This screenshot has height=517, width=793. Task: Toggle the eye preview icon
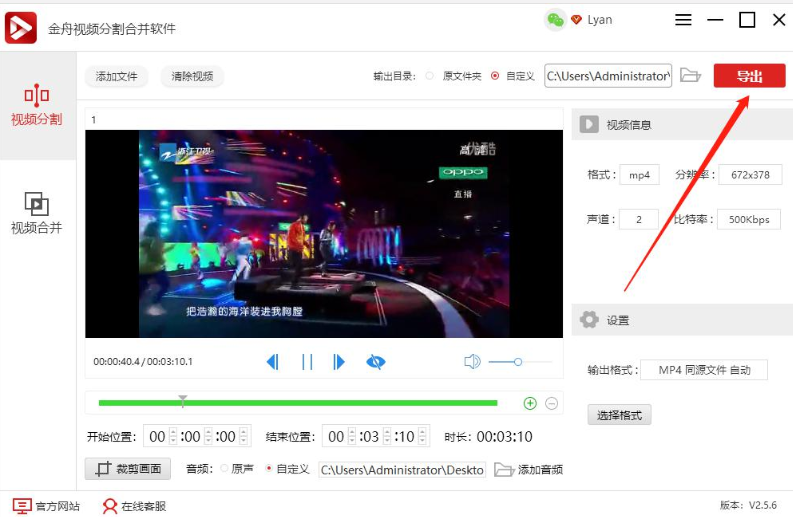tap(375, 362)
